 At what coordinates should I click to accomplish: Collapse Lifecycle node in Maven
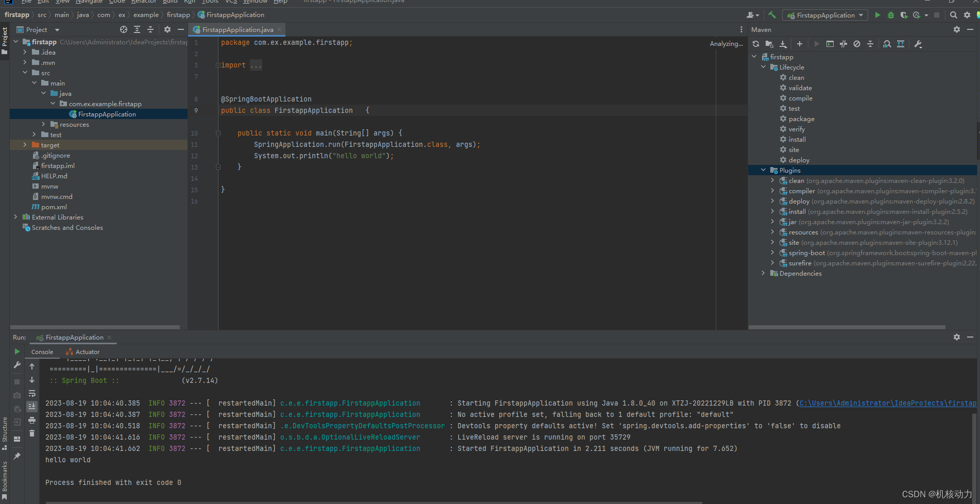tap(763, 67)
